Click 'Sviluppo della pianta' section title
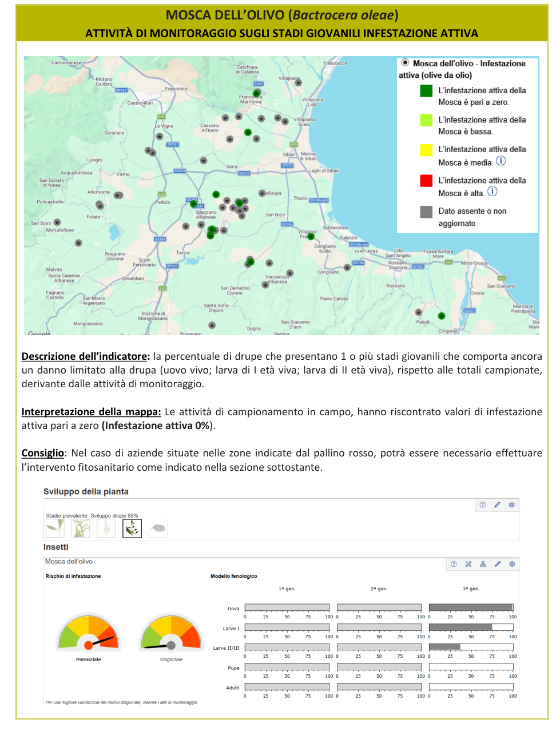This screenshot has width=560, height=731. coord(86,491)
